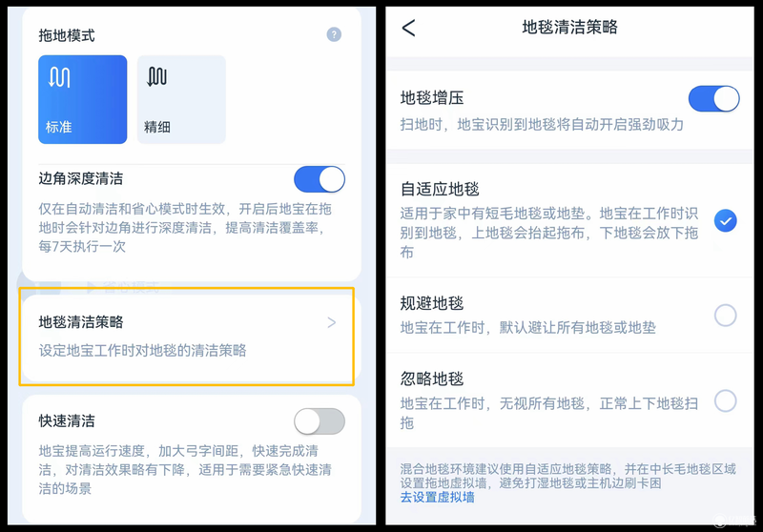Click the 地毯清洁策略 page title
The height and width of the screenshot is (532, 763).
569,28
